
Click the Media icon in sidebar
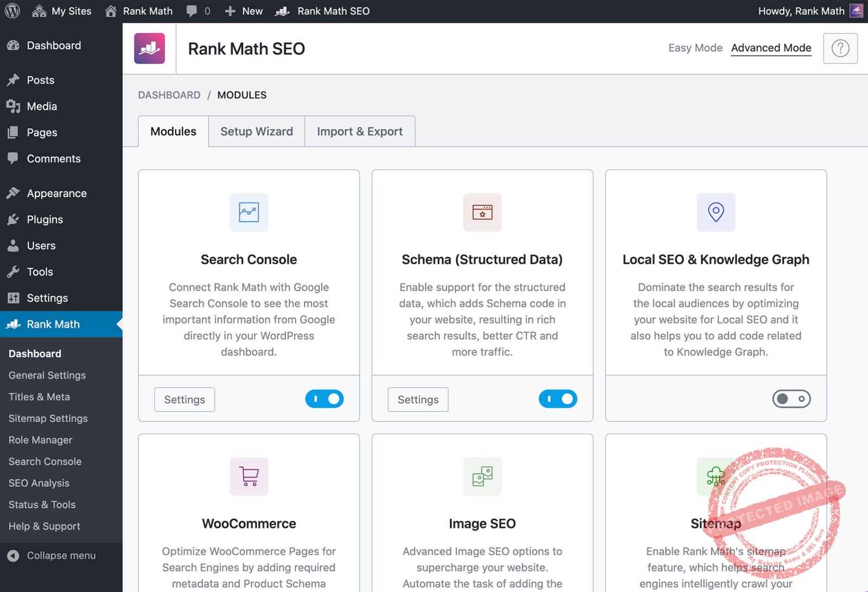click(13, 106)
